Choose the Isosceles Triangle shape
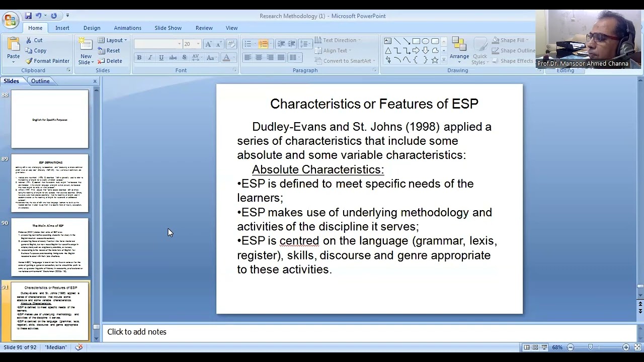Screen dimensions: 644x362 point(387,50)
